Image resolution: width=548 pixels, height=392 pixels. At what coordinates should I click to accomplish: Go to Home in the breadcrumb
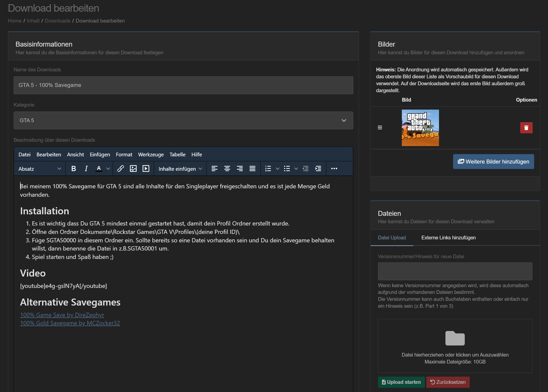click(15, 21)
